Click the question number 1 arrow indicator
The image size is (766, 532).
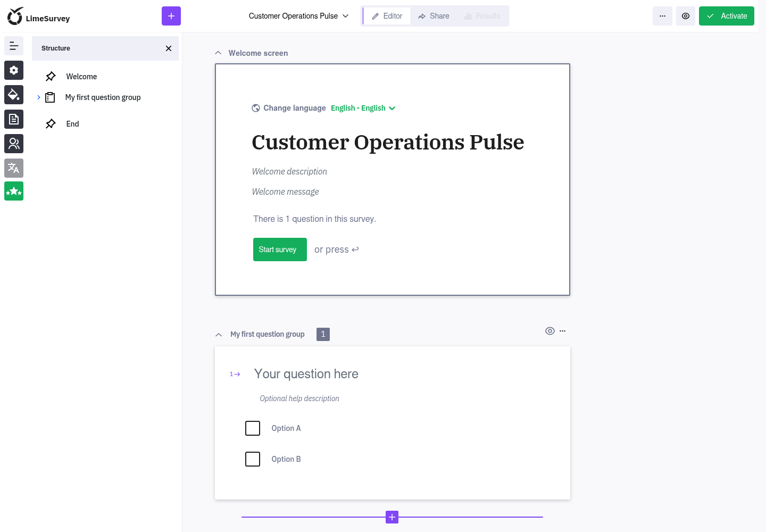click(x=235, y=375)
